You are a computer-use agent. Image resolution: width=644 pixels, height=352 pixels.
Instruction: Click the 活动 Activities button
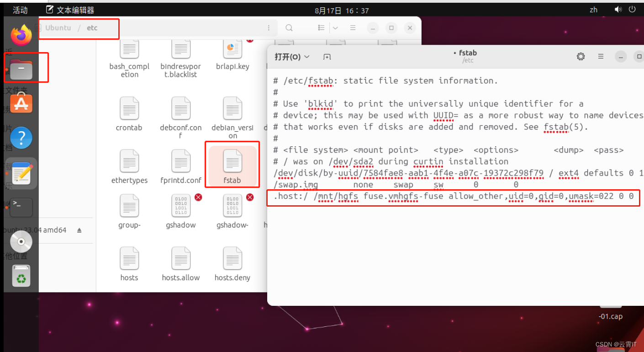tap(20, 10)
